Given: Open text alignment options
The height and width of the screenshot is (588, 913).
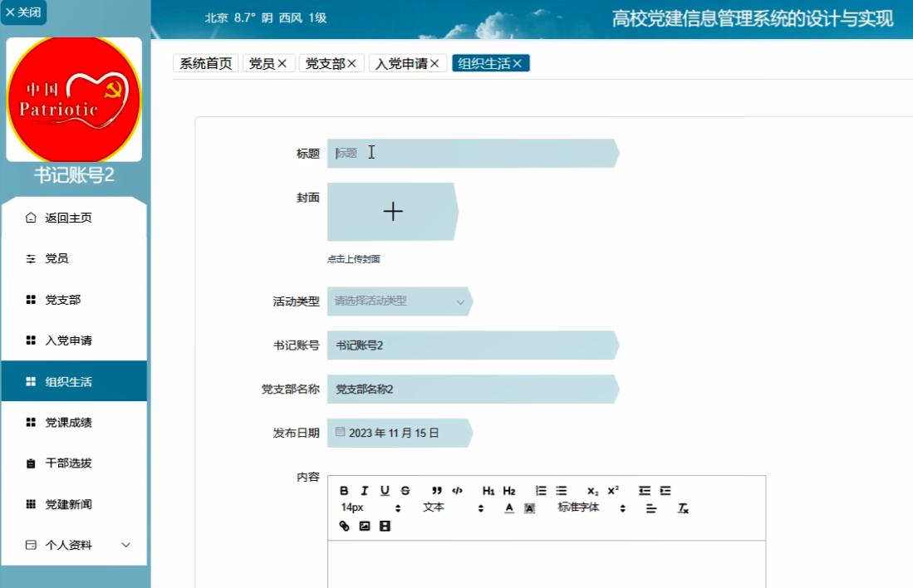Looking at the screenshot, I should point(651,508).
